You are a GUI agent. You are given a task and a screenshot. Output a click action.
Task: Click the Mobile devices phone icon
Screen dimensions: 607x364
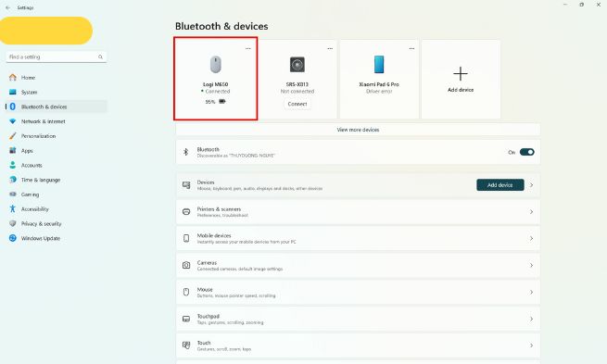(186, 238)
